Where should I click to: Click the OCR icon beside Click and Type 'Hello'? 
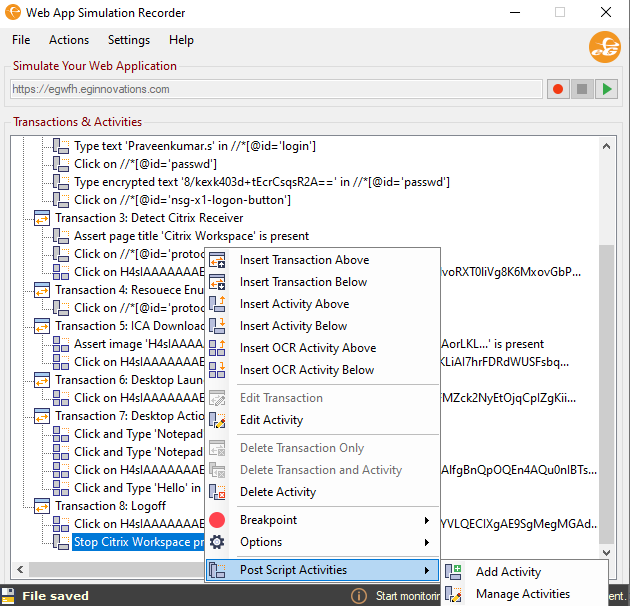point(61,488)
